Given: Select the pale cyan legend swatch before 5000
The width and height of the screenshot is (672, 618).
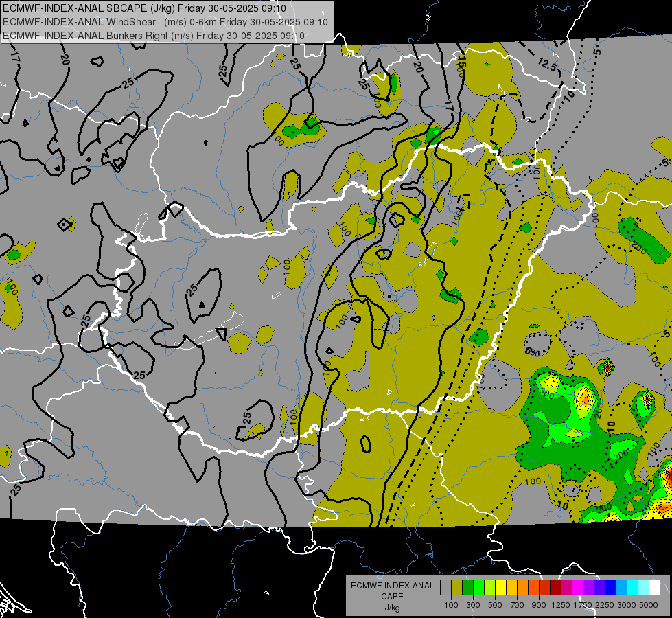Looking at the screenshot, I should (644, 587).
